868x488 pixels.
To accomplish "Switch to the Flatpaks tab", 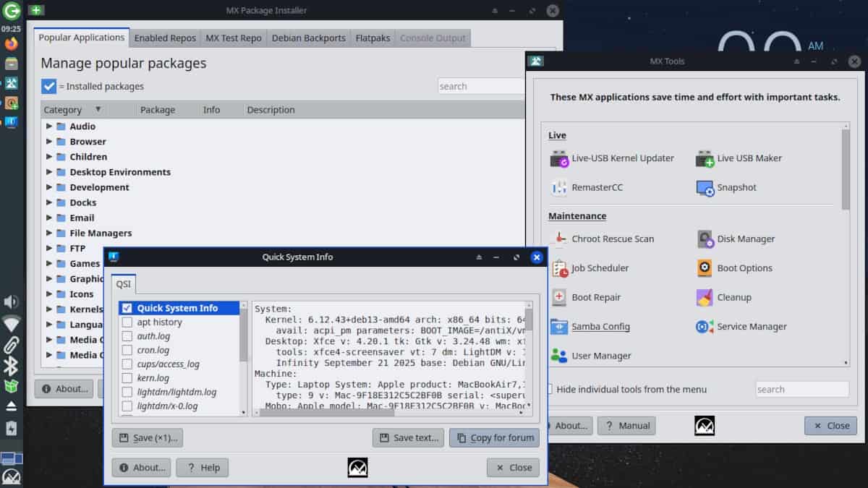I will [x=373, y=38].
